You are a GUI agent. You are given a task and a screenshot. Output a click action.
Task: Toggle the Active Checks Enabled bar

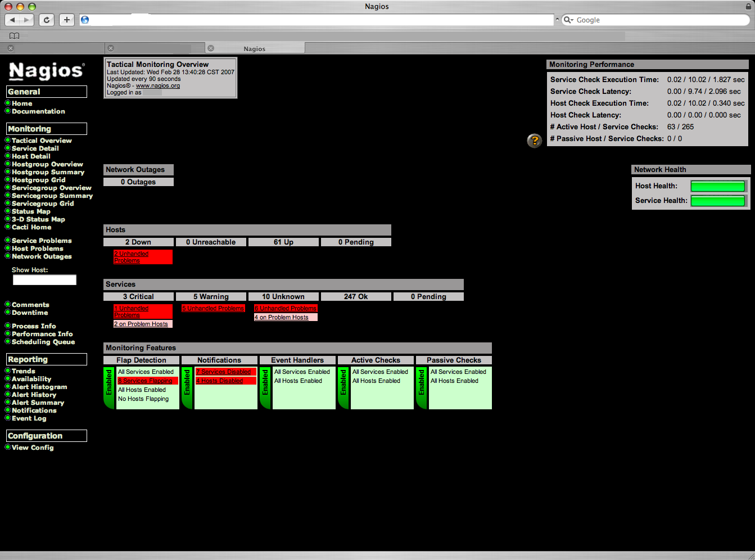tap(343, 387)
